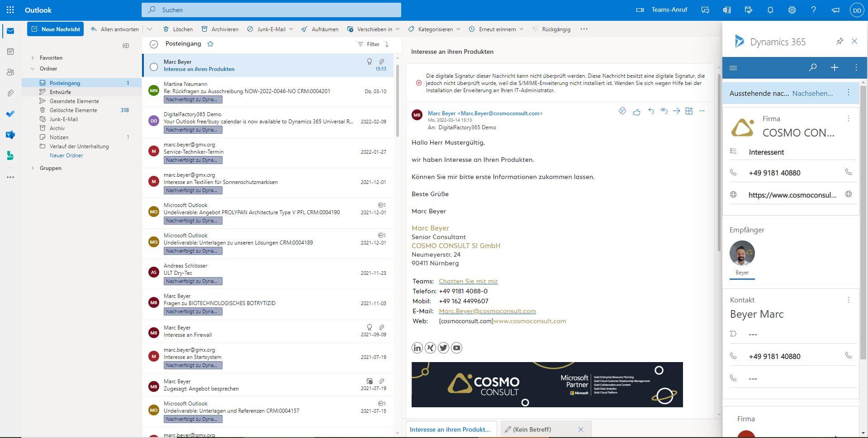This screenshot has width=868, height=438.
Task: Collapse folder pane toggle icon
Action: coord(126,45)
